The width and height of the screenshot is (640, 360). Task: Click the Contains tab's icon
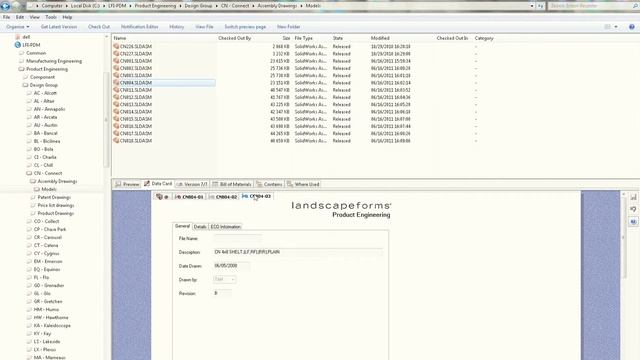(259, 184)
